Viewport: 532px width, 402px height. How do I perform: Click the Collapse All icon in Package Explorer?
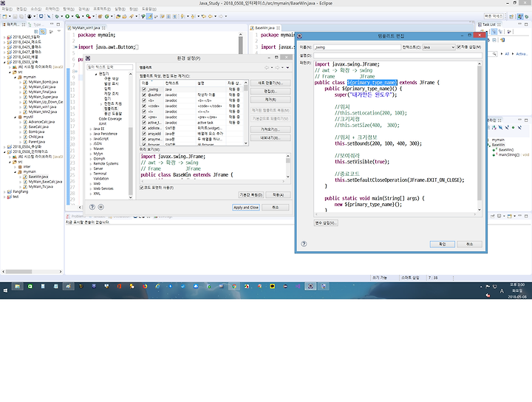click(36, 32)
